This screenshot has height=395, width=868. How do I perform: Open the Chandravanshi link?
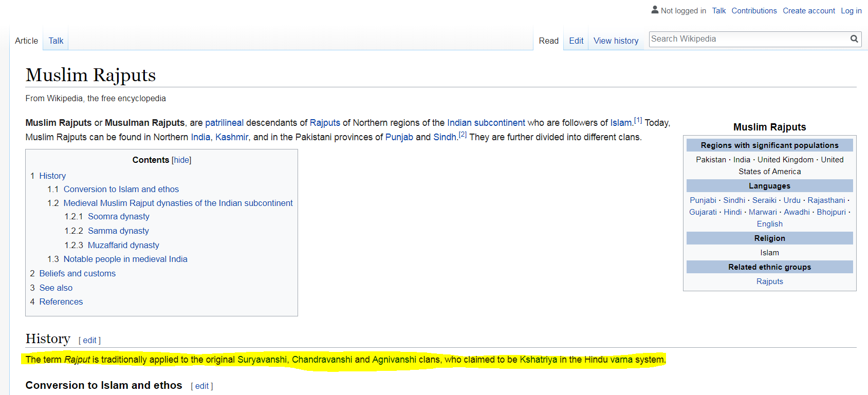pos(322,360)
